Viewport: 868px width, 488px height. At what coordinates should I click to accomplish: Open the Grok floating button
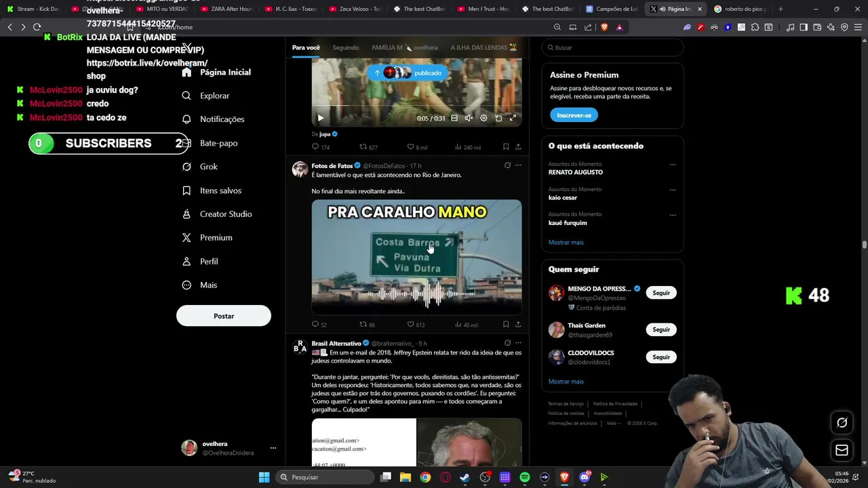tap(842, 422)
